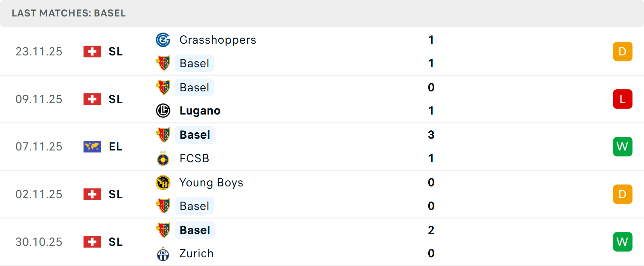Click the Europa League competition icon

92,146
